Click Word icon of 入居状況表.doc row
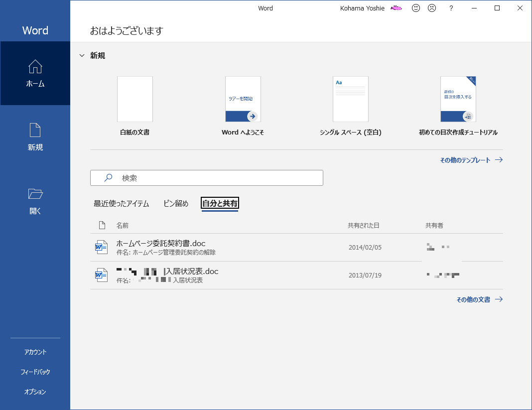The width and height of the screenshot is (532, 410). [x=101, y=275]
